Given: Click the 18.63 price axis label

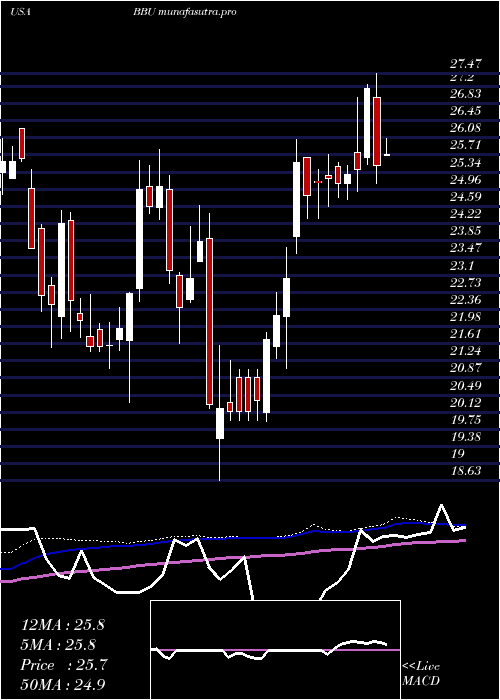Looking at the screenshot, I should [x=466, y=471].
